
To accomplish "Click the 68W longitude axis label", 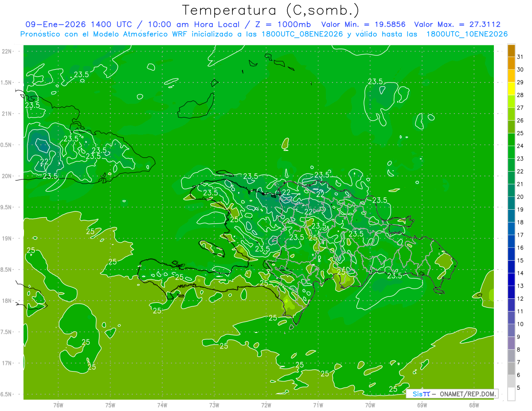I will [474, 405].
